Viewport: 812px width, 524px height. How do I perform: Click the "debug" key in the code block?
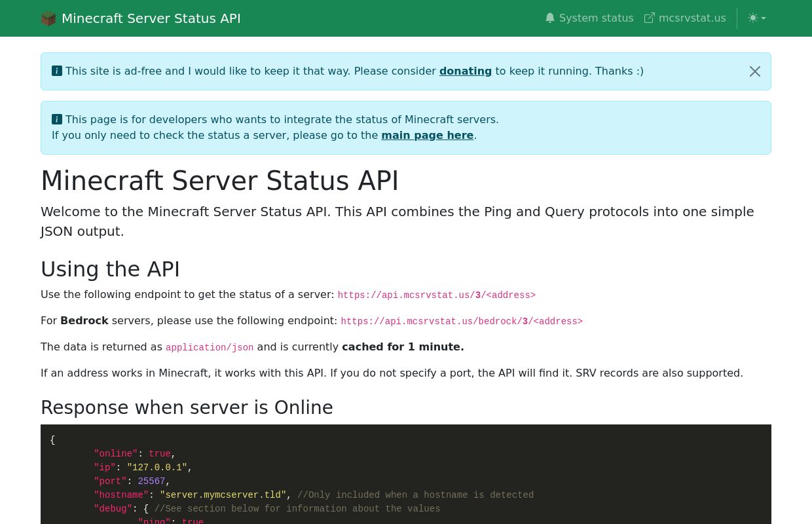point(113,509)
